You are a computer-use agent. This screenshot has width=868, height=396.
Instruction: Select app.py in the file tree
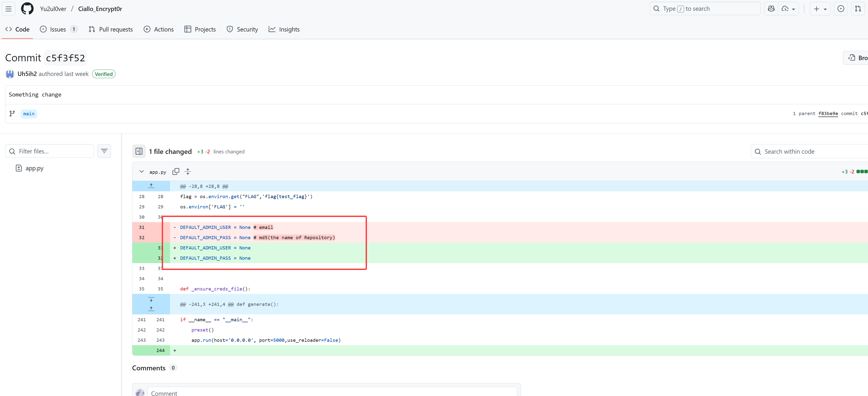pyautogui.click(x=34, y=168)
